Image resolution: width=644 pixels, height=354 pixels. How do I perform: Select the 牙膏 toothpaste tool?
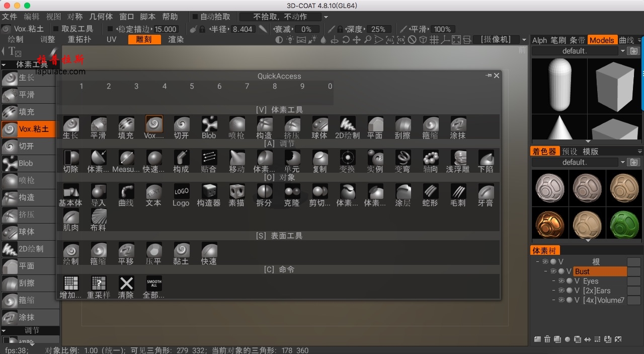click(486, 195)
